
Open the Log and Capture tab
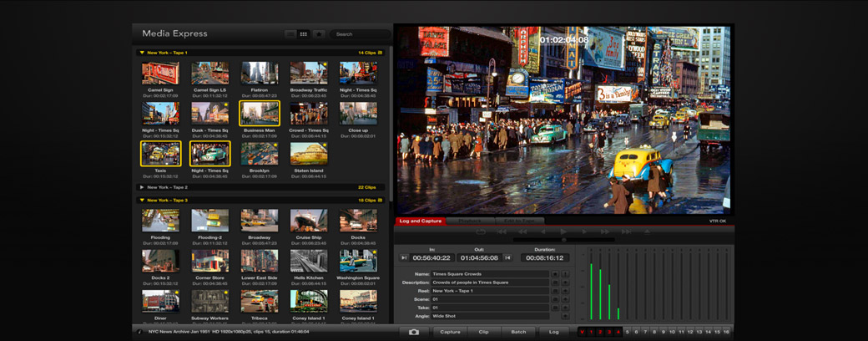pyautogui.click(x=421, y=221)
